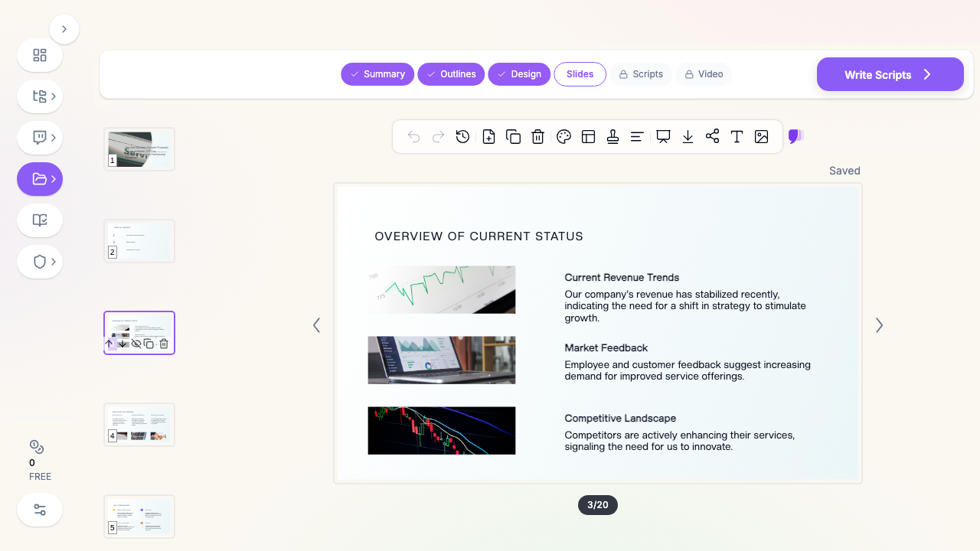This screenshot has width=980, height=551.
Task: Click the credits coins icon
Action: click(37, 447)
